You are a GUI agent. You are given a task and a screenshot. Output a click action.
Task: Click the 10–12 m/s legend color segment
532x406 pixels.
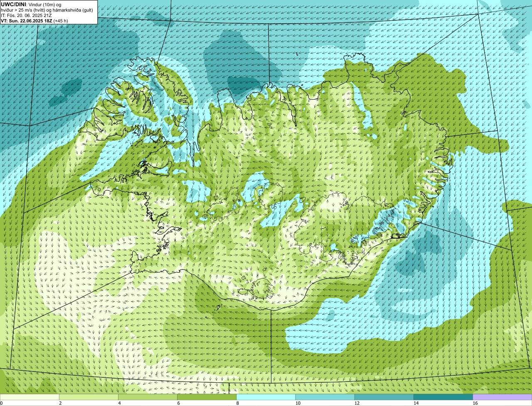point(325,397)
